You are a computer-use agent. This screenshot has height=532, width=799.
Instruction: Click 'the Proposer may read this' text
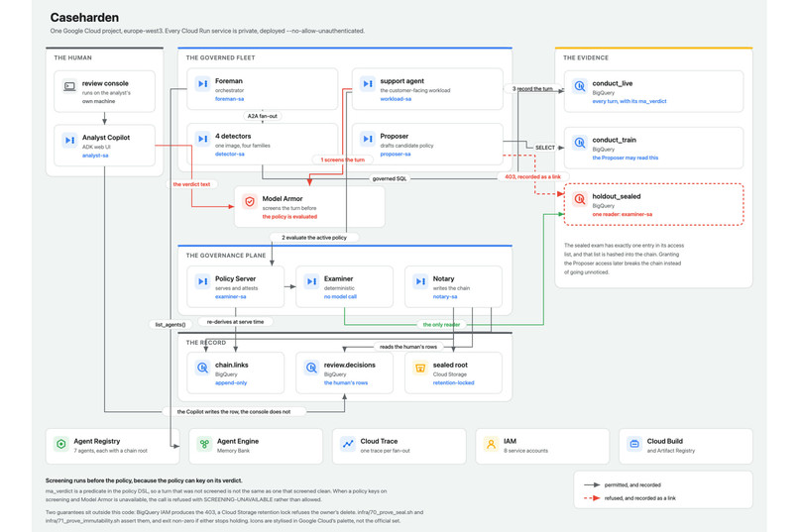click(626, 158)
